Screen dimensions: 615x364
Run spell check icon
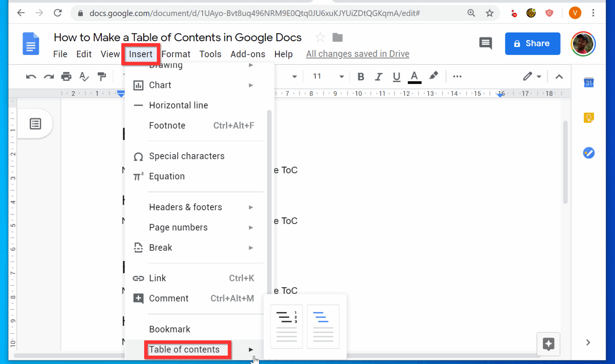pyautogui.click(x=84, y=76)
